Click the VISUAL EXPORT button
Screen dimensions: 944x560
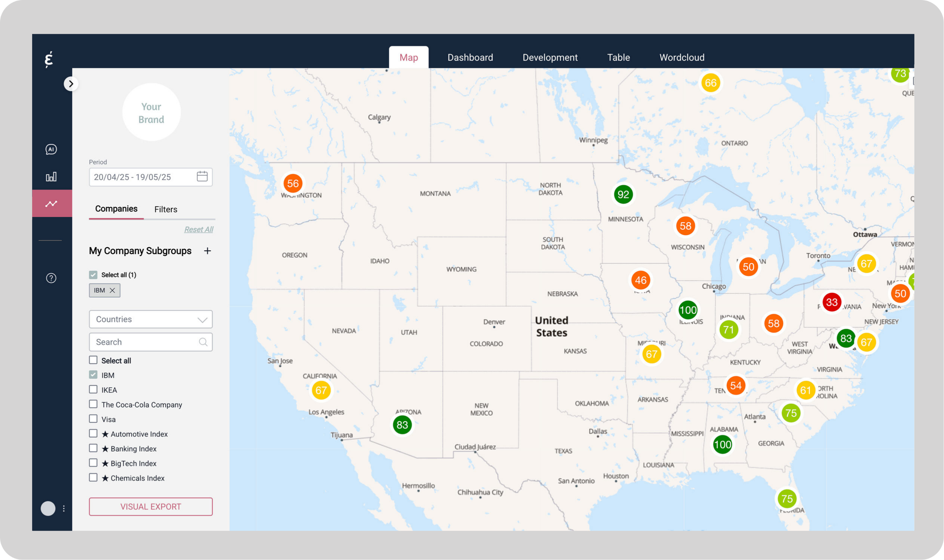tap(150, 506)
